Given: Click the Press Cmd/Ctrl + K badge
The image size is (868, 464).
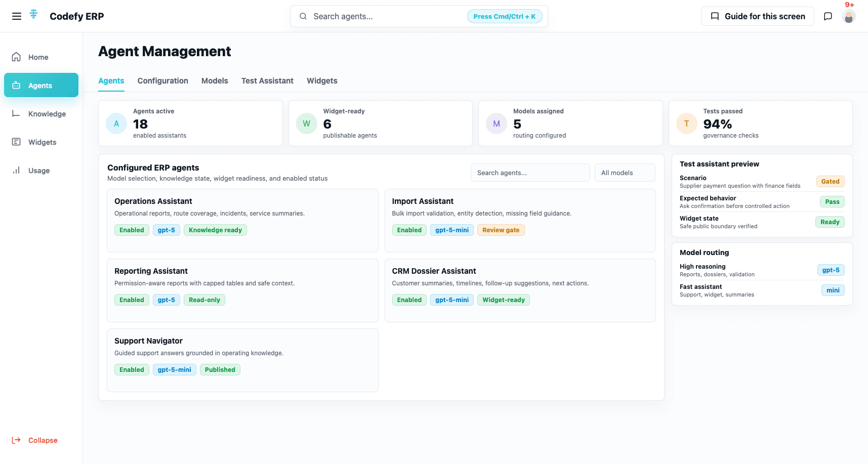Looking at the screenshot, I should (505, 16).
